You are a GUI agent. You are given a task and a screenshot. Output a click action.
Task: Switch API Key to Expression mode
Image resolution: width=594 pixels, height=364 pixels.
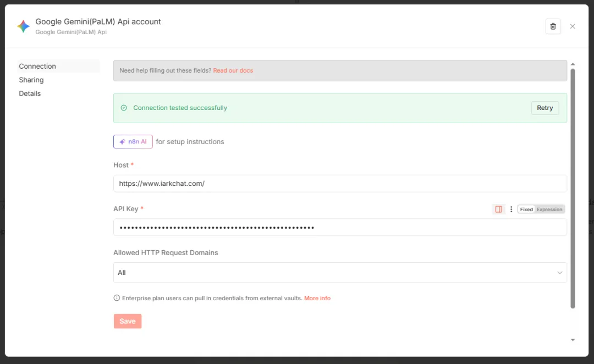549,209
